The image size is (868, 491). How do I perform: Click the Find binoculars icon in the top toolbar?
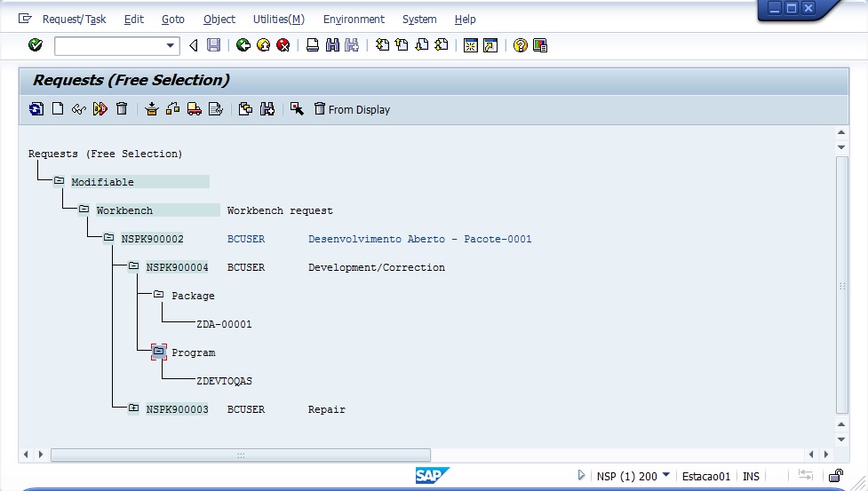pyautogui.click(x=332, y=45)
